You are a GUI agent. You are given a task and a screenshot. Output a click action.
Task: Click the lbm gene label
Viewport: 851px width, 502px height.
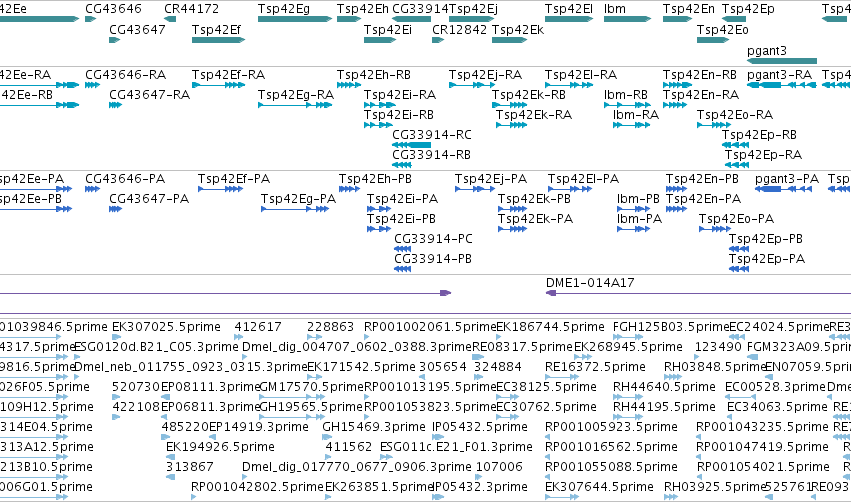pyautogui.click(x=615, y=9)
